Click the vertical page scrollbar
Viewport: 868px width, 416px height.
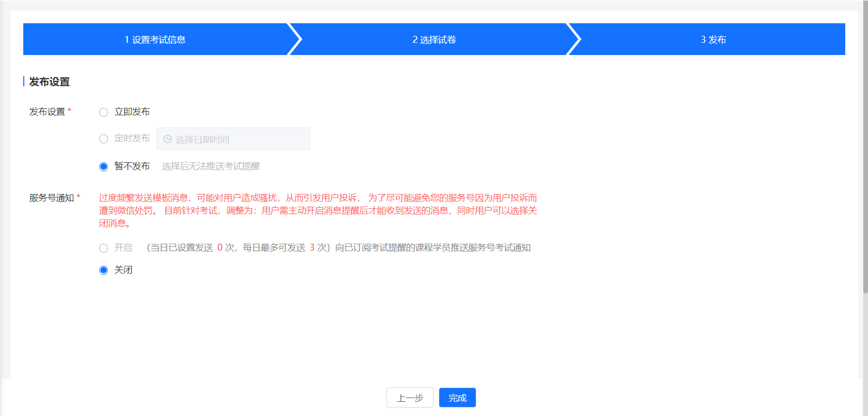(x=865, y=146)
